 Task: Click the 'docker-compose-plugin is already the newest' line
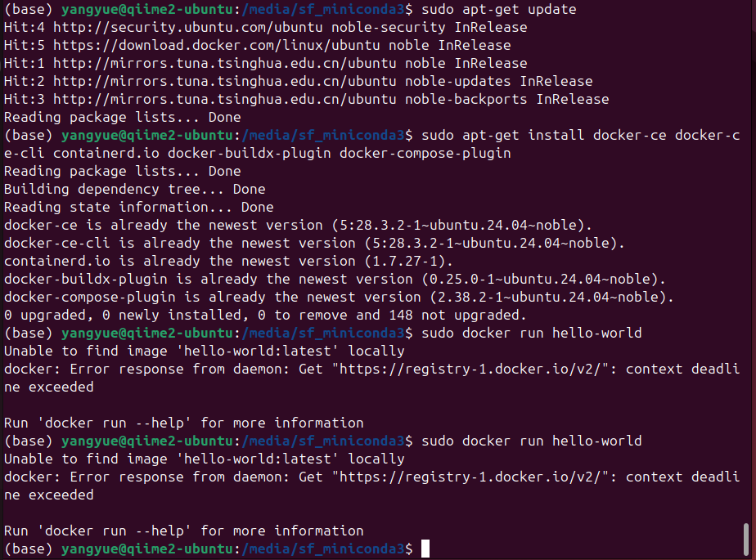click(x=339, y=297)
